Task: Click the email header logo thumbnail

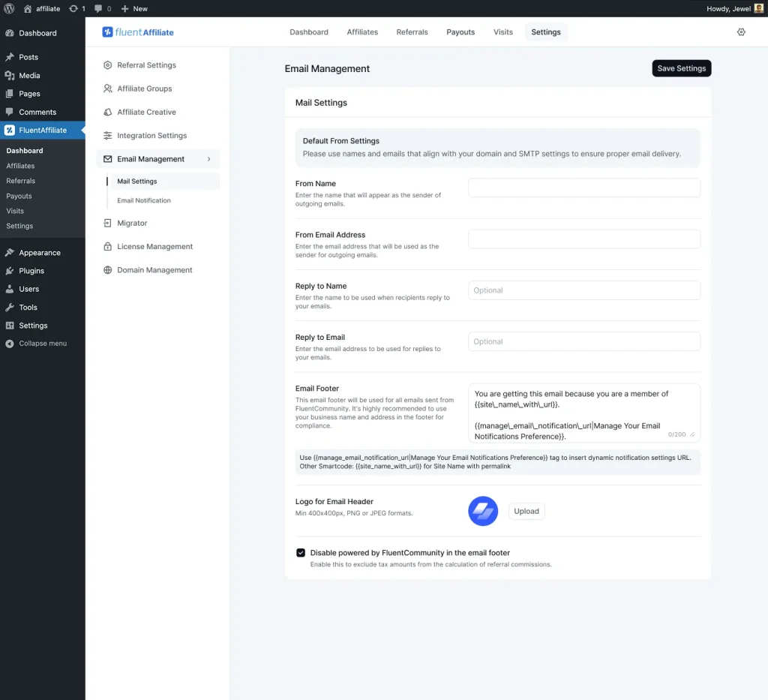Action: click(x=483, y=511)
